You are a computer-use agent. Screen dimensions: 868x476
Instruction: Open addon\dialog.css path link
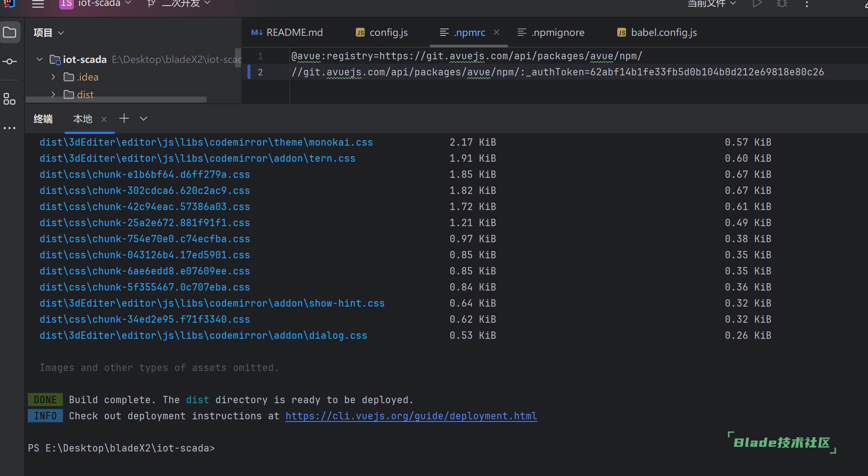pyautogui.click(x=203, y=336)
